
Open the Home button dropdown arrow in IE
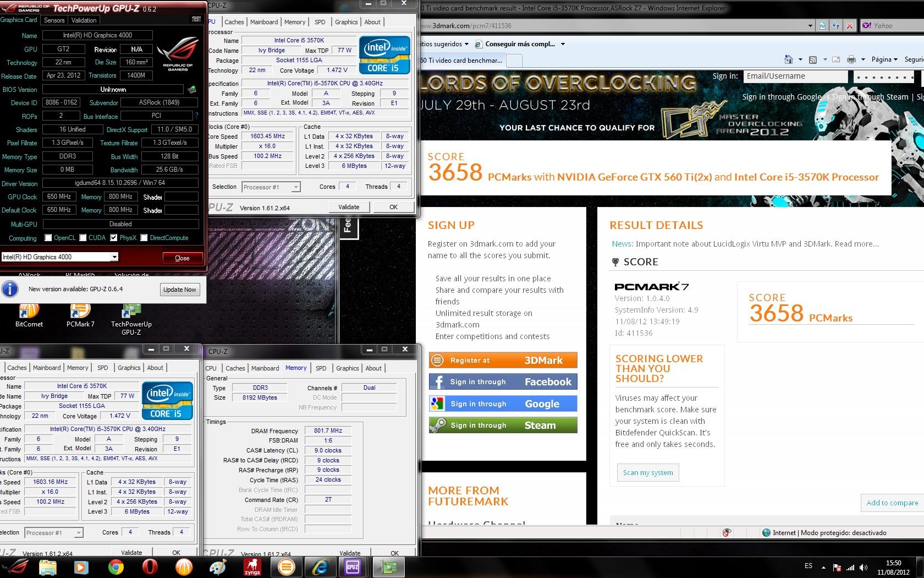coord(800,59)
